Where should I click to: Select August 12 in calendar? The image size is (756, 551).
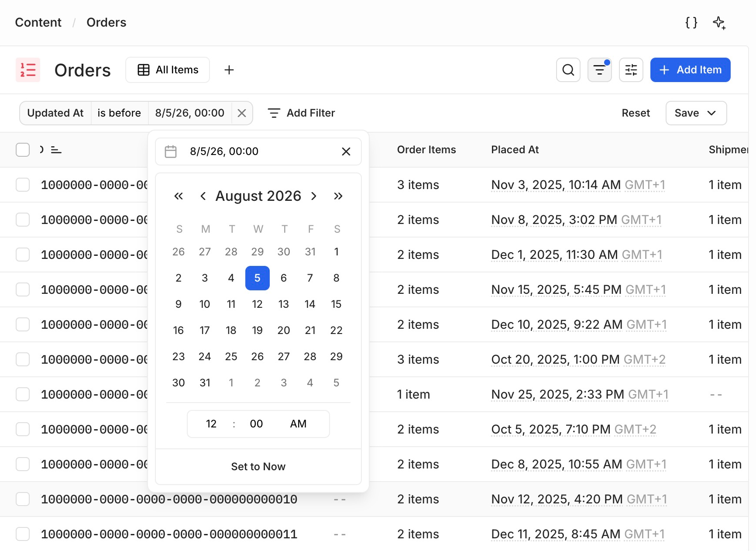click(258, 304)
